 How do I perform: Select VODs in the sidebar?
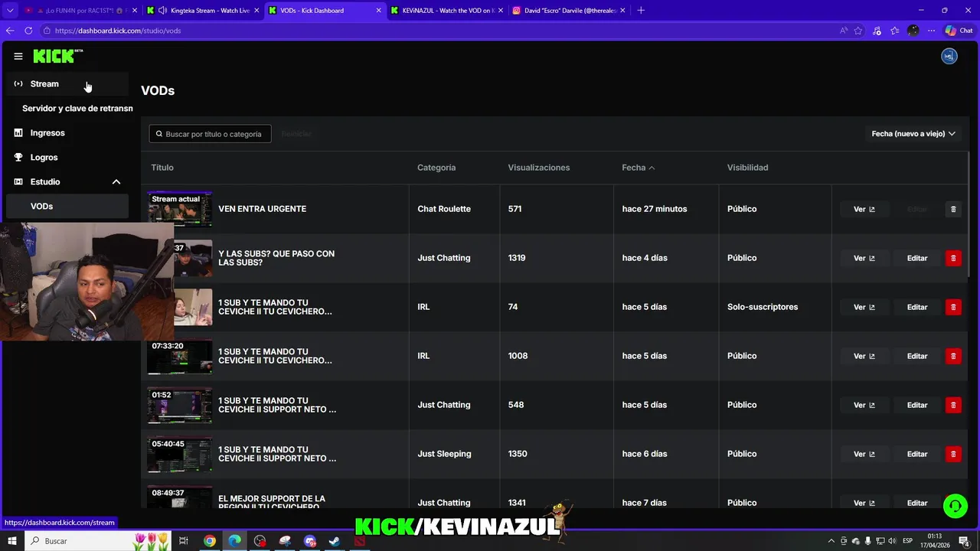67,206
